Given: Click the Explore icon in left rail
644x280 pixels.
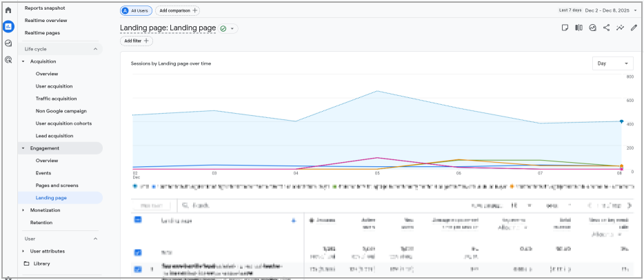Looking at the screenshot, I should pyautogui.click(x=8, y=43).
